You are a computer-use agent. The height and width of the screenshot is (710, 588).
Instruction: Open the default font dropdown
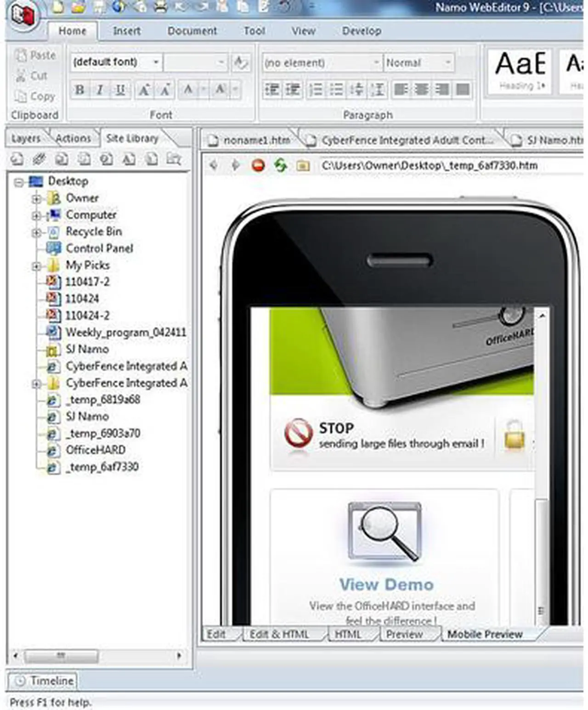click(156, 62)
